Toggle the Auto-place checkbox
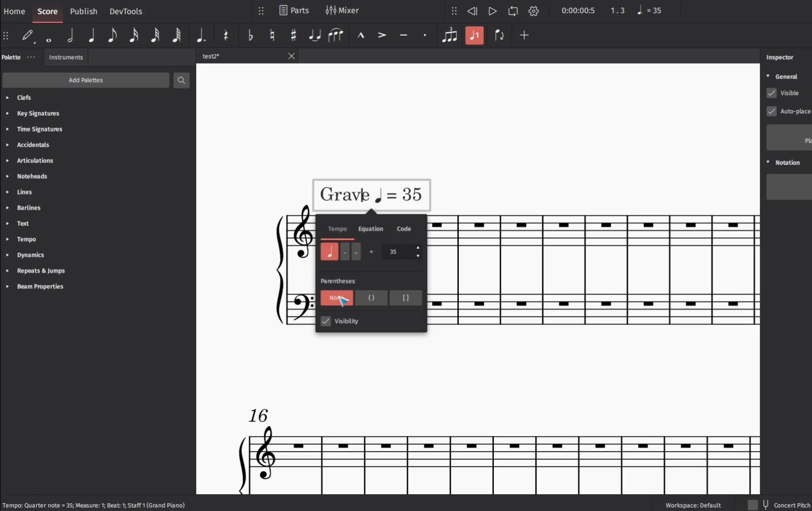Screen dimensions: 812x511 click(771, 111)
